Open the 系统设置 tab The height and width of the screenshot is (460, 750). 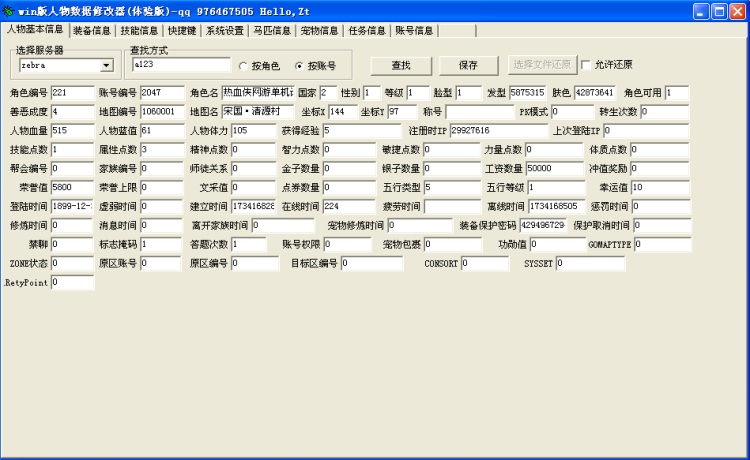click(x=225, y=31)
